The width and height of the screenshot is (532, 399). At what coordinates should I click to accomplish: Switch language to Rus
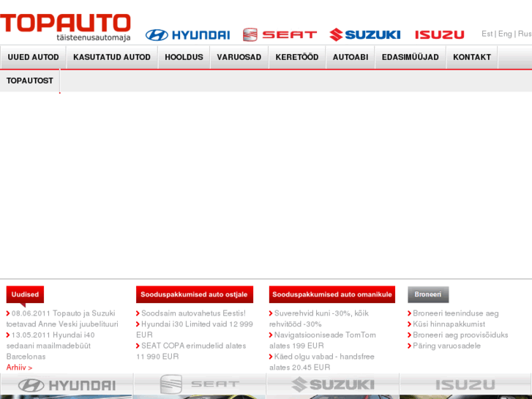coord(525,34)
